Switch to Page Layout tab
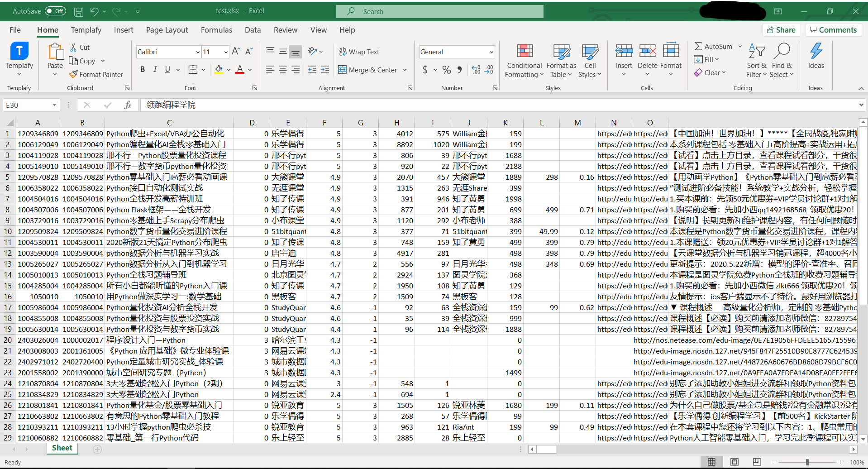This screenshot has width=868, height=469. click(x=167, y=30)
